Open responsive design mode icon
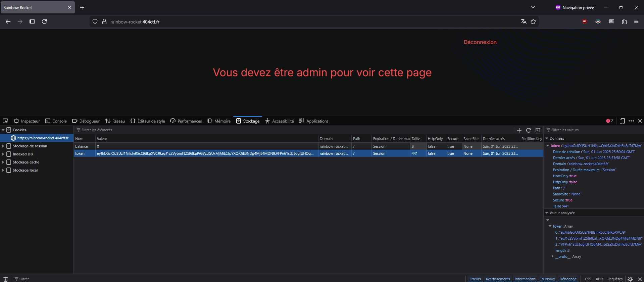Screen dimensions: 644x282 (622, 121)
